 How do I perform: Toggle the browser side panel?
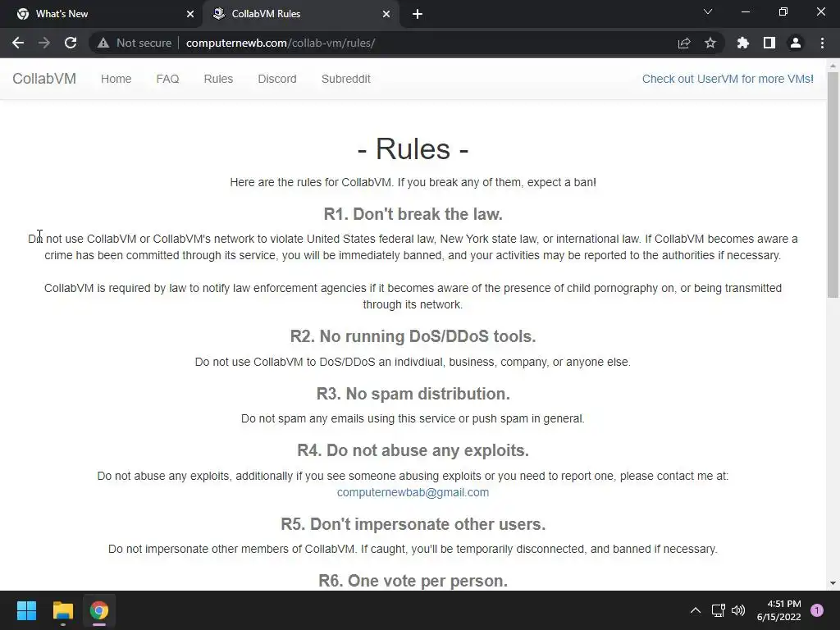[x=769, y=43]
